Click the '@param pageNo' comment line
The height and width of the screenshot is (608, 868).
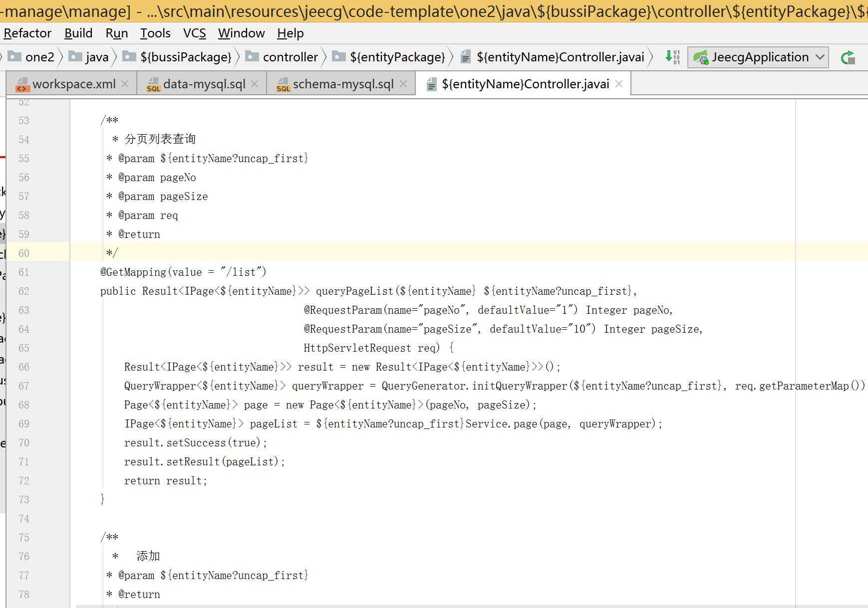(x=151, y=178)
